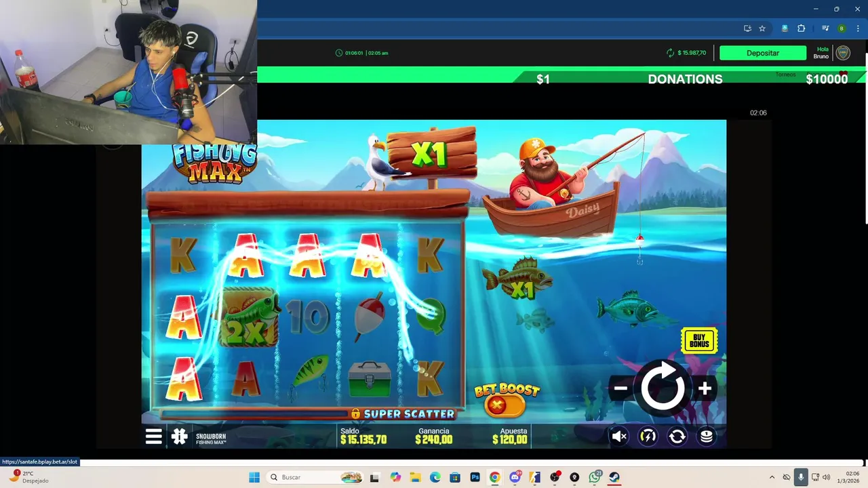Click the red bobber float symbol
868x488 pixels.
click(x=370, y=317)
